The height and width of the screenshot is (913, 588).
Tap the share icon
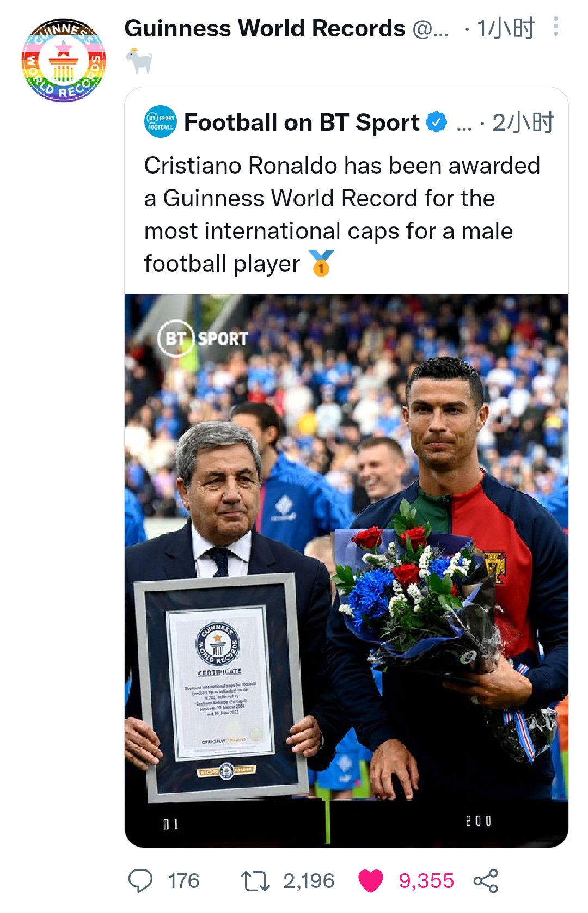(x=486, y=880)
